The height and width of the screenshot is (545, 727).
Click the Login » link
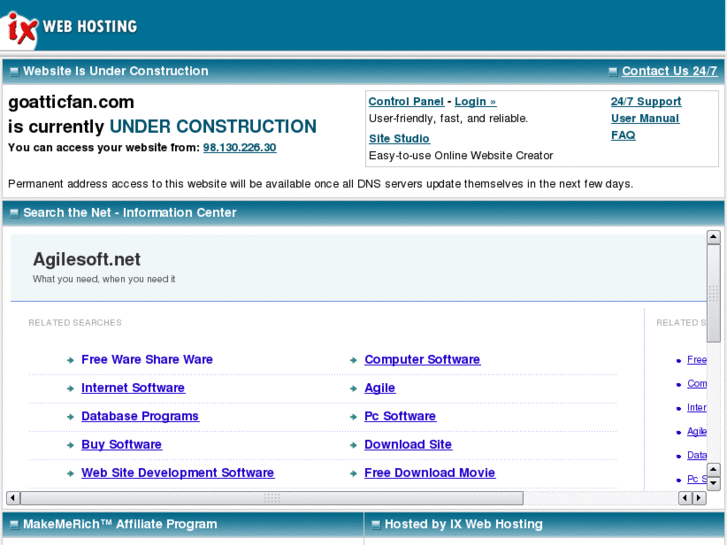click(475, 102)
